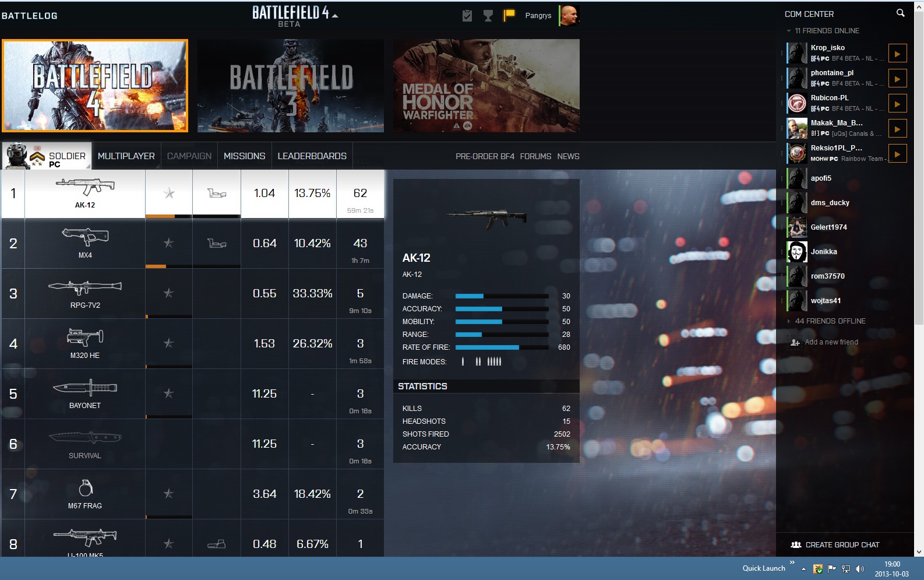This screenshot has width=924, height=580.
Task: Click the Pangrys username in header
Action: (538, 16)
